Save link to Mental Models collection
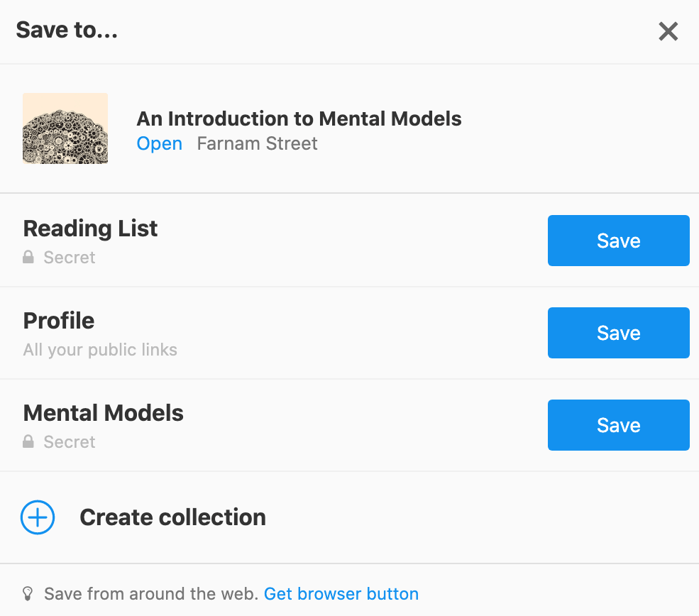The width and height of the screenshot is (699, 616). (618, 425)
